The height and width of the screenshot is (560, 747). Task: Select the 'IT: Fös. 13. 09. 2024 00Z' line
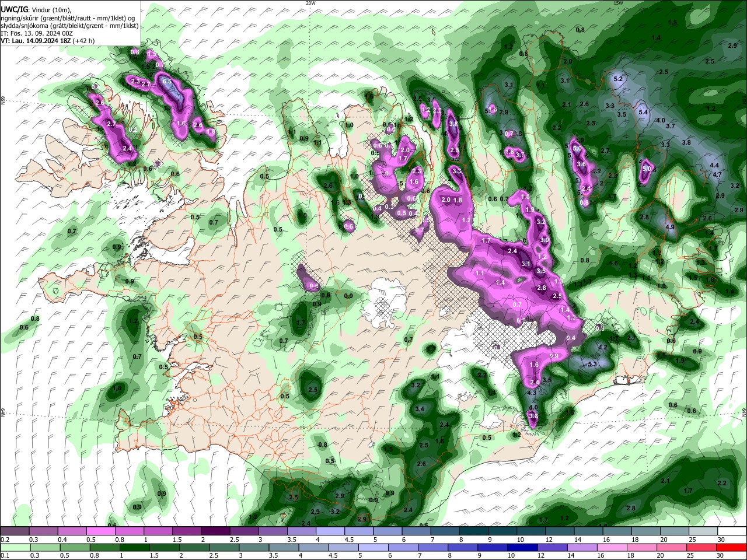point(36,33)
